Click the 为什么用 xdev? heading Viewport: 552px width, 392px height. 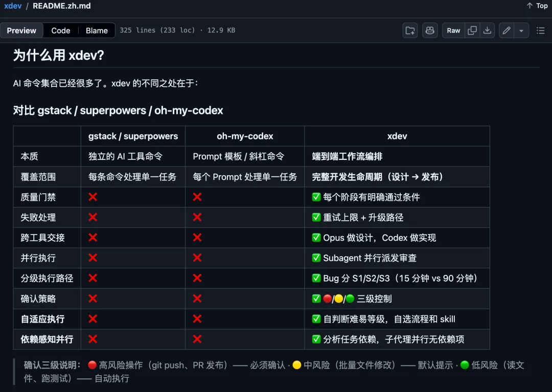[58, 55]
